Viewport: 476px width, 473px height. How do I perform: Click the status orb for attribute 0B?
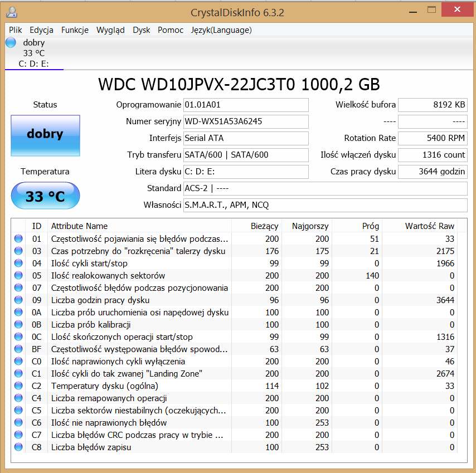[x=18, y=325]
